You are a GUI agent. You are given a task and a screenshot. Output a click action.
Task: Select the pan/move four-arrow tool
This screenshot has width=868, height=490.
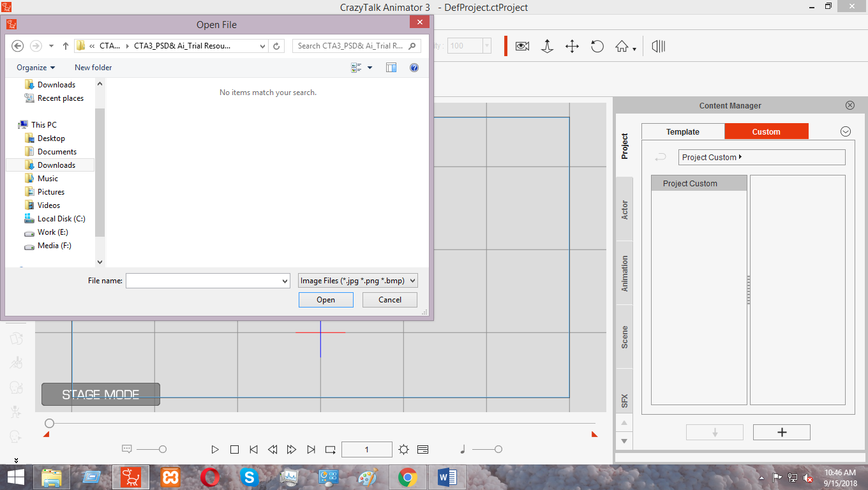point(572,46)
